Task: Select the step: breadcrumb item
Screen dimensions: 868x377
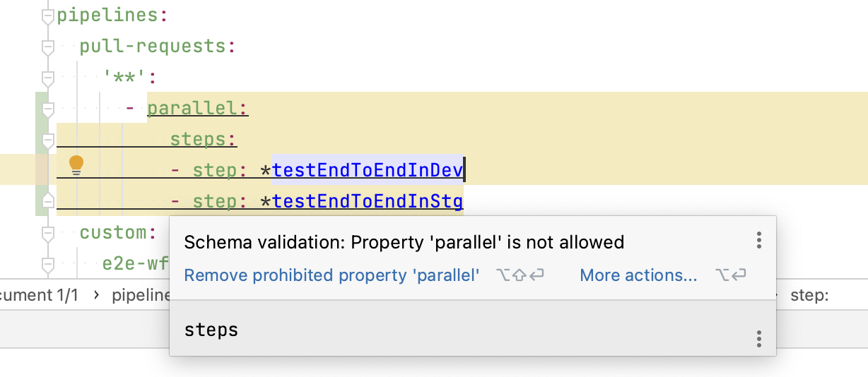Action: point(809,295)
